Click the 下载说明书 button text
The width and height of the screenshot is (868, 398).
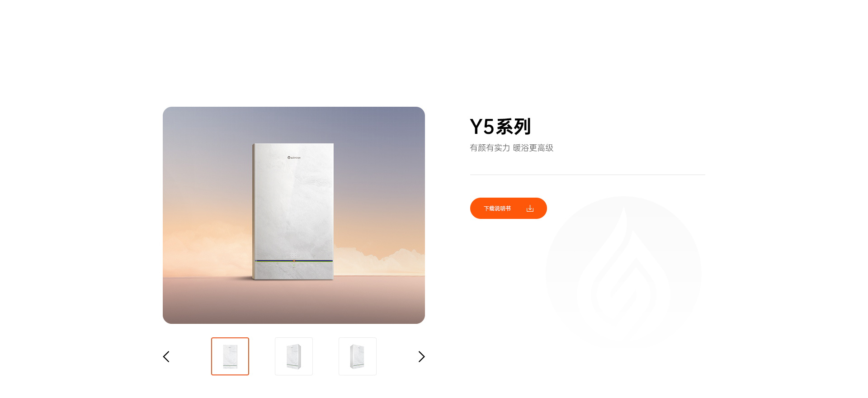(x=497, y=208)
